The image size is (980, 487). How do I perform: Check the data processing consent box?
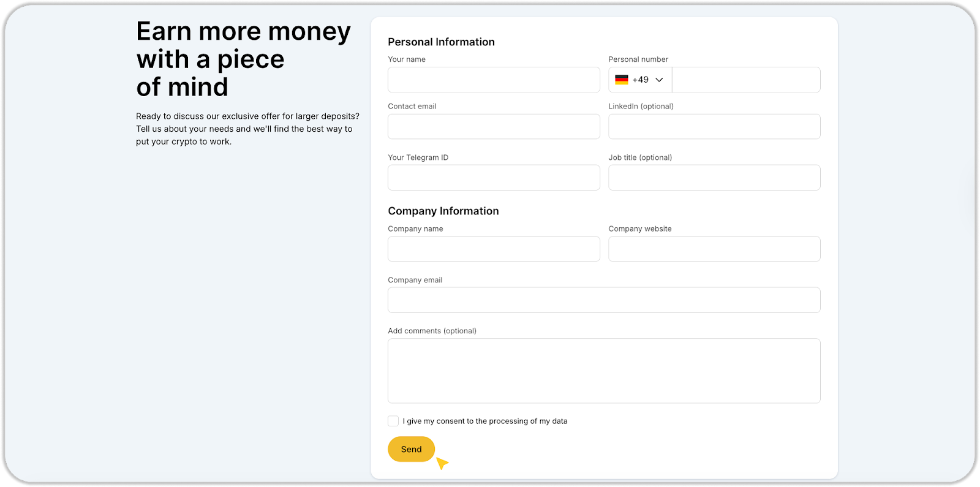click(x=393, y=421)
